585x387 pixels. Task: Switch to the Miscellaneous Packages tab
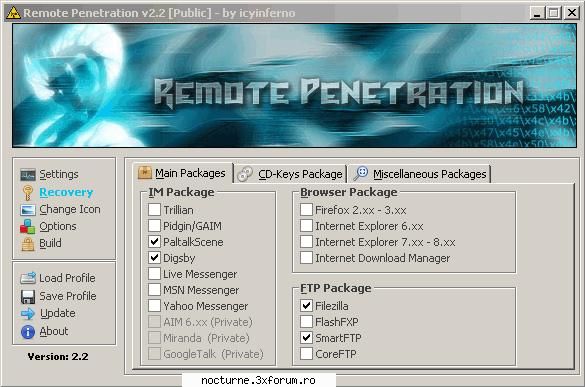(419, 174)
